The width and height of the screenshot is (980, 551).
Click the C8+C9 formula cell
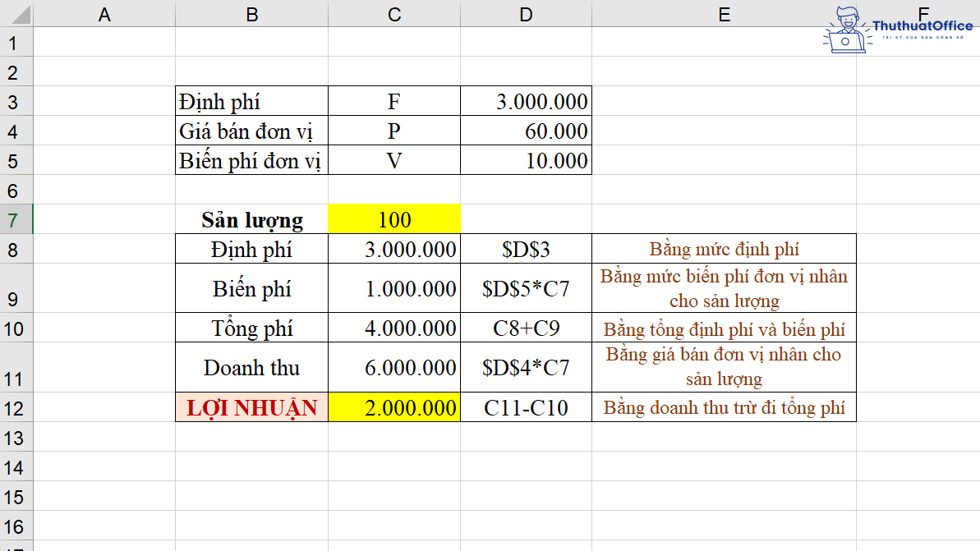[524, 327]
